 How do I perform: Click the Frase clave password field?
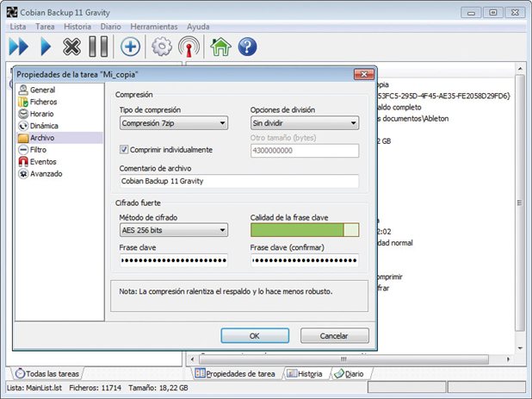(x=173, y=260)
